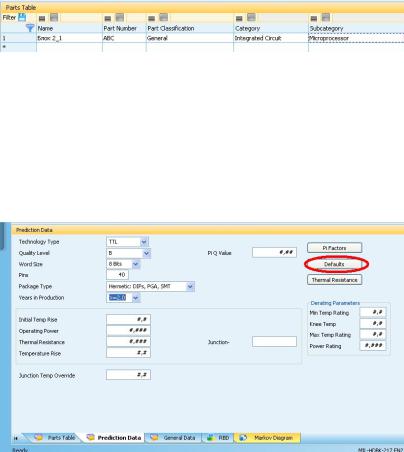Click the Thermal Resistance button
This screenshot has height=452, width=404.
334,280
